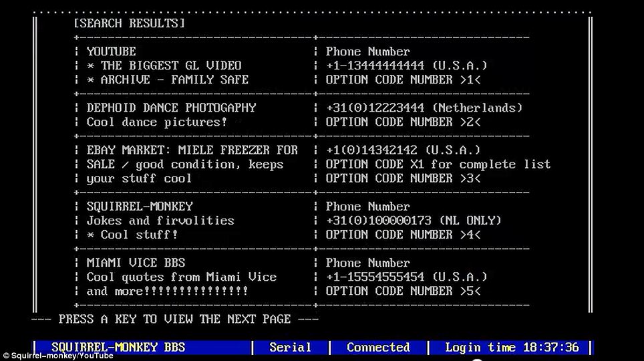The width and height of the screenshot is (644, 361).
Task: Choose option code number >2< for Dephoid
Action: point(403,122)
